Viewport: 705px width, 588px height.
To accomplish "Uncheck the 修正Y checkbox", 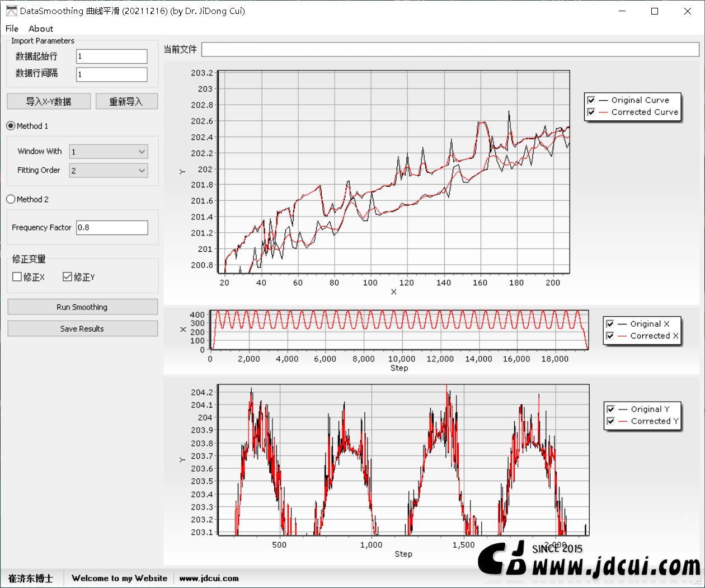I will point(67,277).
